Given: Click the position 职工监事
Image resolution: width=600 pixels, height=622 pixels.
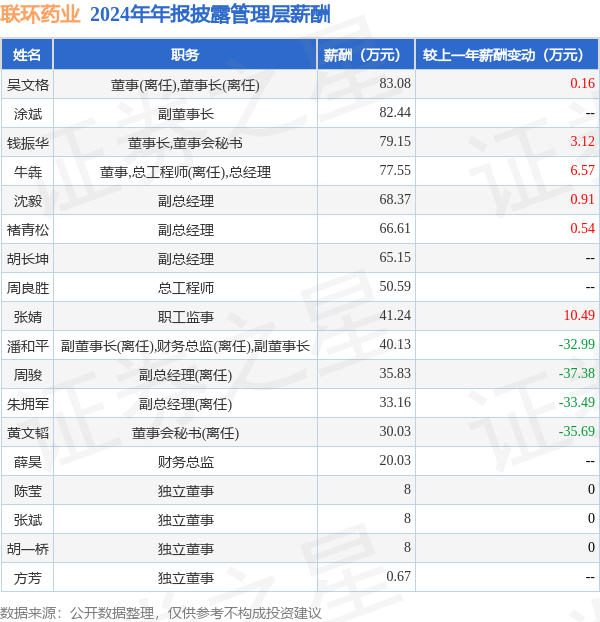Looking at the screenshot, I should tap(185, 317).
